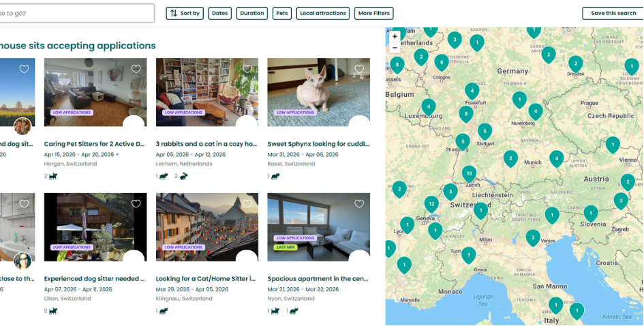
Task: Click the 12 cluster marker near Geneva
Action: (431, 203)
